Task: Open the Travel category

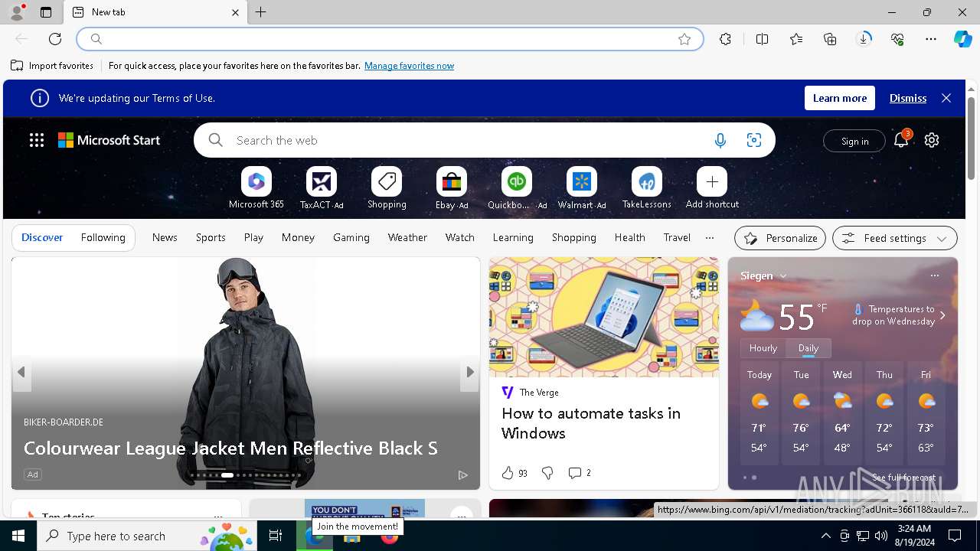Action: click(677, 237)
